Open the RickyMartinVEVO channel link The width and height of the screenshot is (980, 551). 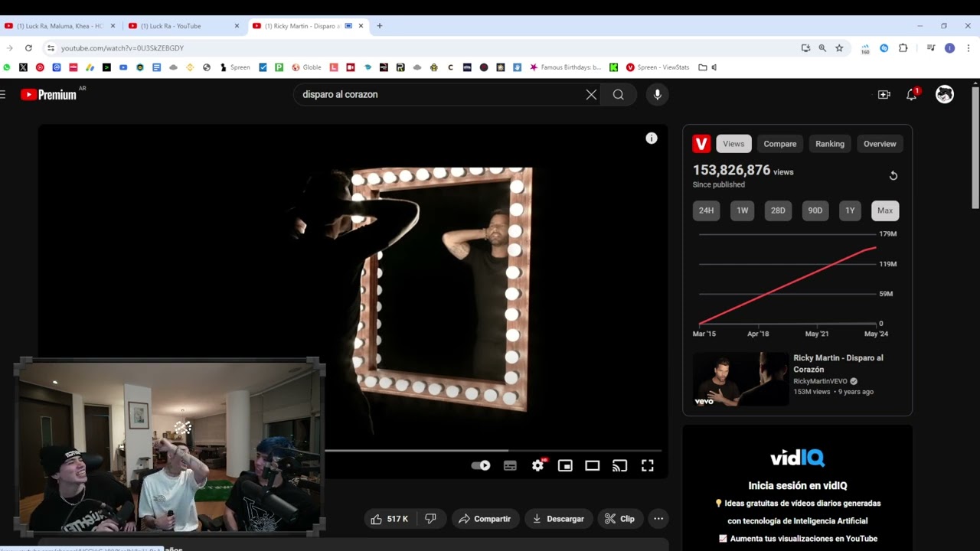820,381
